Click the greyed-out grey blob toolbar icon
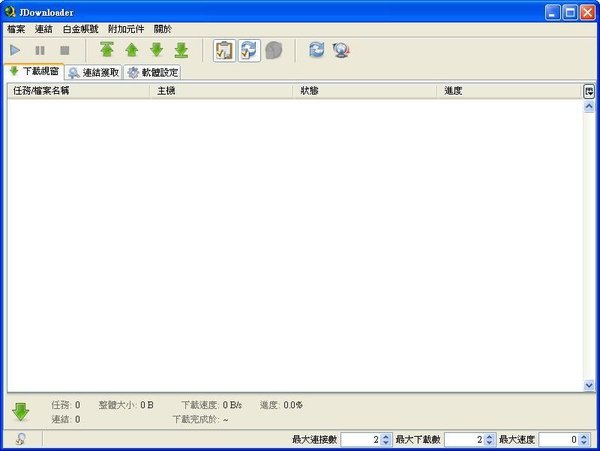The height and width of the screenshot is (451, 600). [274, 50]
